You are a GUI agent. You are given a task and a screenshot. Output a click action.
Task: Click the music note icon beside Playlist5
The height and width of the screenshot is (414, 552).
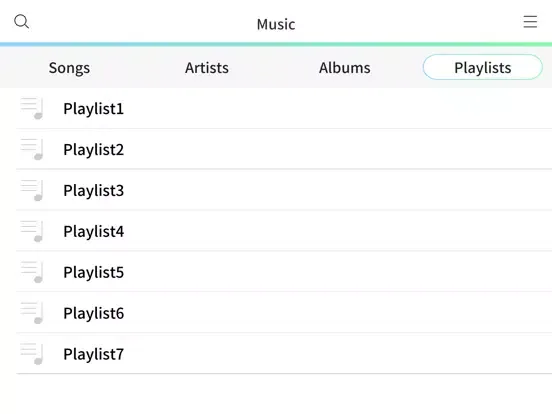tap(32, 272)
